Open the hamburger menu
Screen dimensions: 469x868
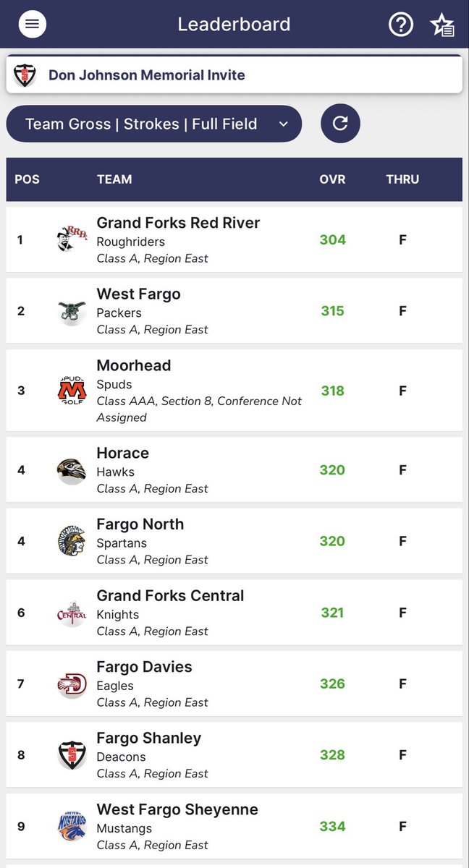(32, 24)
